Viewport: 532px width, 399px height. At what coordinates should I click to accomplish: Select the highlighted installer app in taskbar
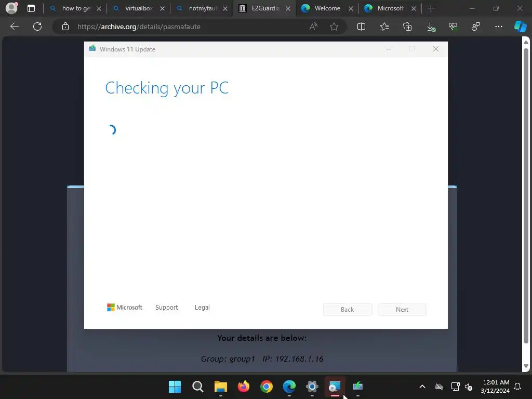[x=335, y=387]
